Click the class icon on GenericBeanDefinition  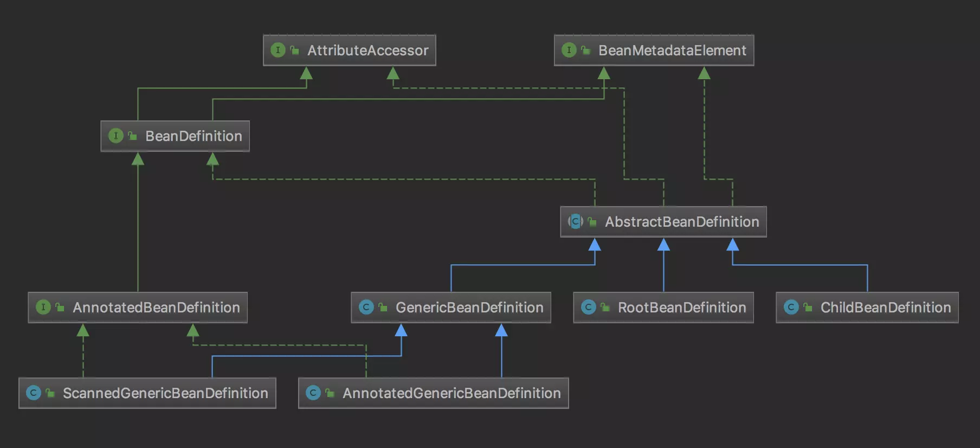[366, 308]
